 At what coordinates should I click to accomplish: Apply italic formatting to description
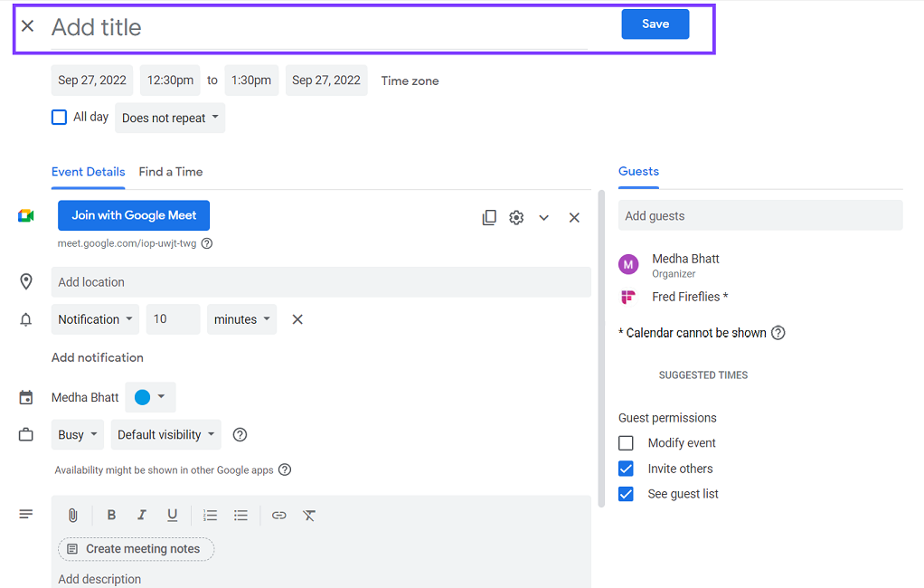(142, 515)
